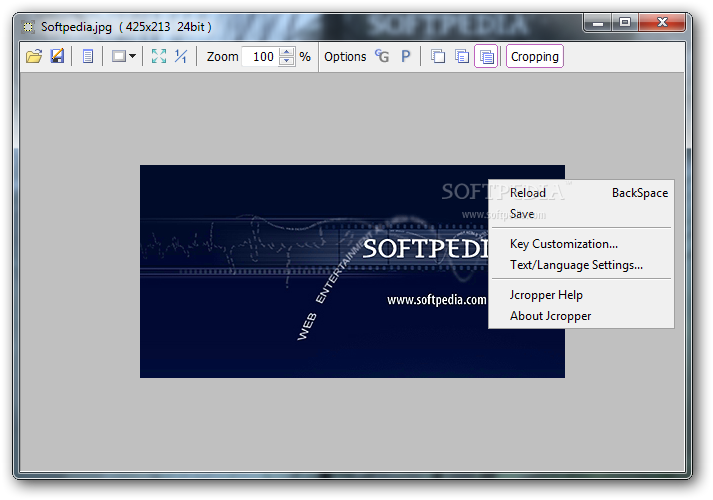Click the blue document page icon

pyautogui.click(x=88, y=56)
